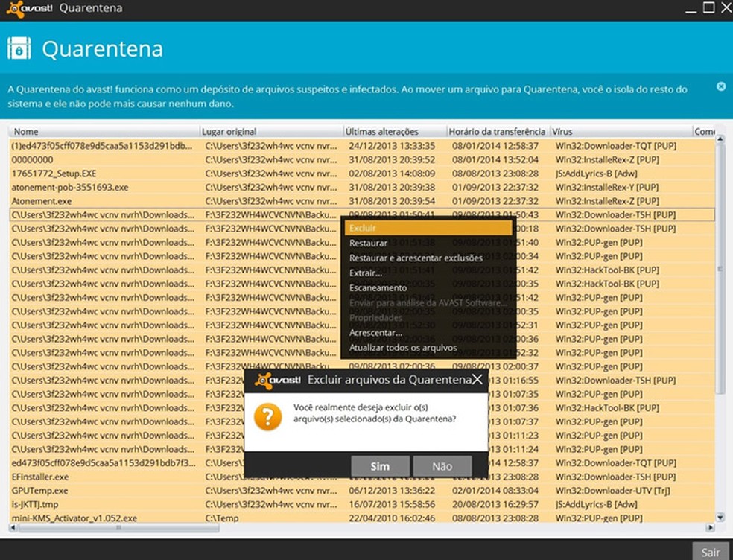The width and height of the screenshot is (733, 560).
Task: Click the Sair button
Action: 710,552
